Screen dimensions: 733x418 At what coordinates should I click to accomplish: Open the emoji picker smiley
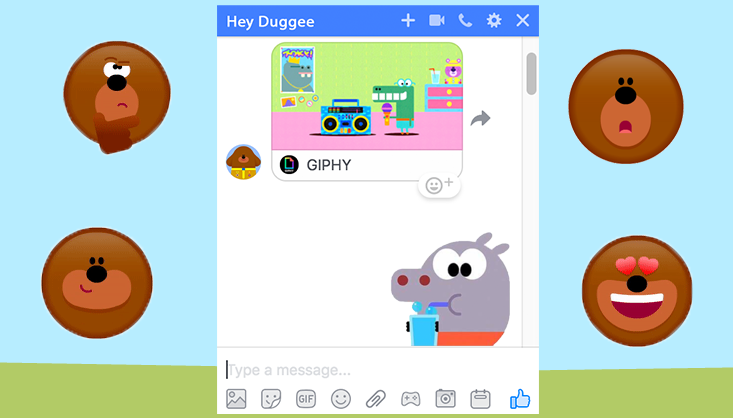[x=341, y=399]
